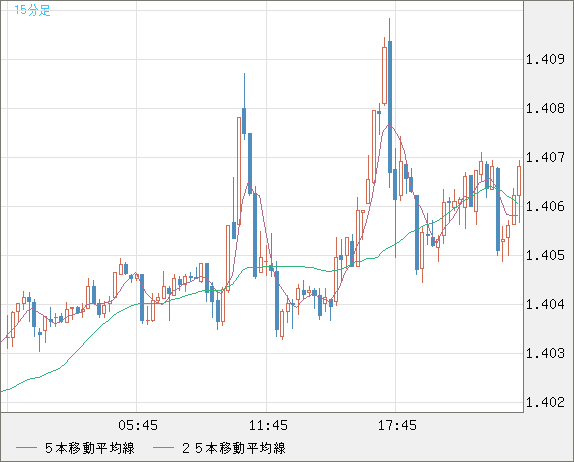Click the 1.407 price axis label
The width and height of the screenshot is (574, 462).
(x=545, y=157)
